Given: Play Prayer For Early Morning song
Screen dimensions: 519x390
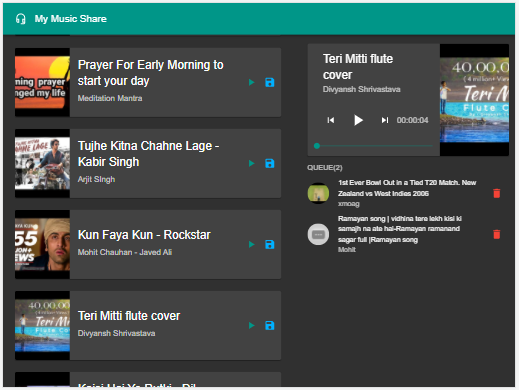Looking at the screenshot, I should click(252, 82).
